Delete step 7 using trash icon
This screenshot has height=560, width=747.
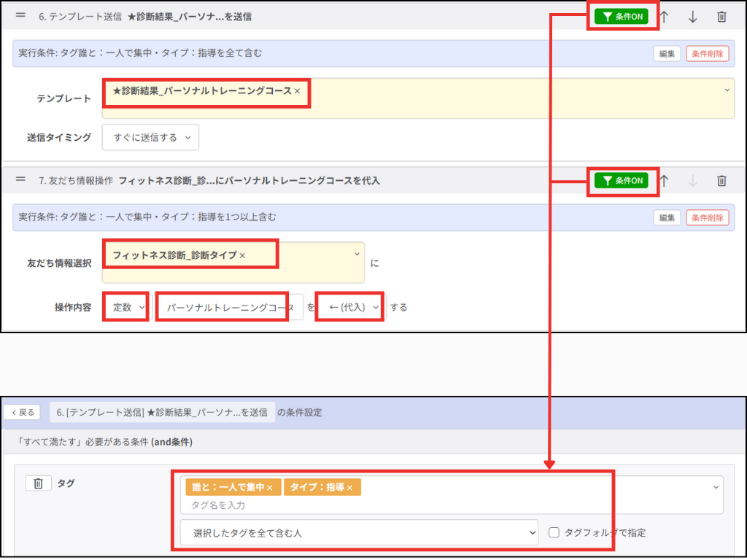tap(721, 181)
